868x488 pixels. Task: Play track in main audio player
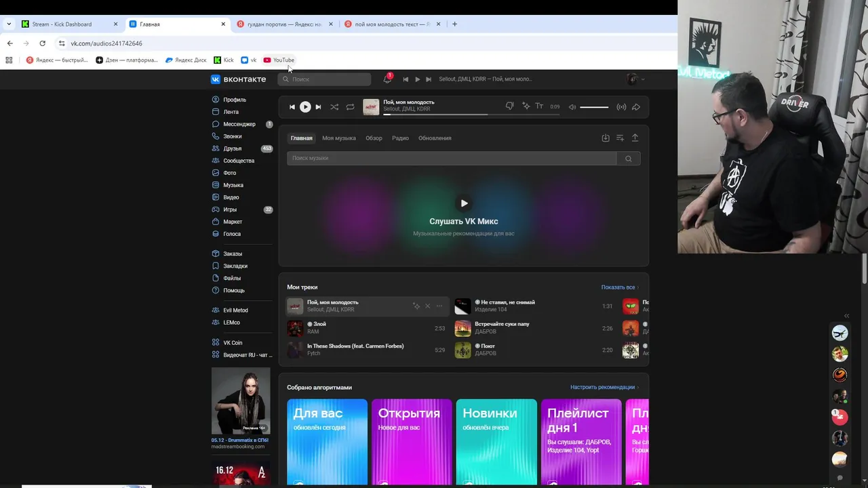click(305, 107)
